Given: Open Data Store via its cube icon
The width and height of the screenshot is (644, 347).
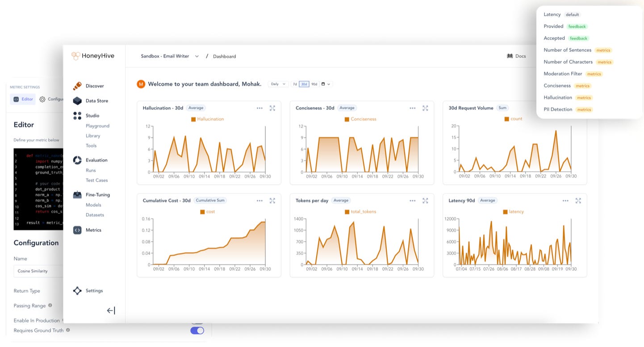Looking at the screenshot, I should click(x=77, y=101).
